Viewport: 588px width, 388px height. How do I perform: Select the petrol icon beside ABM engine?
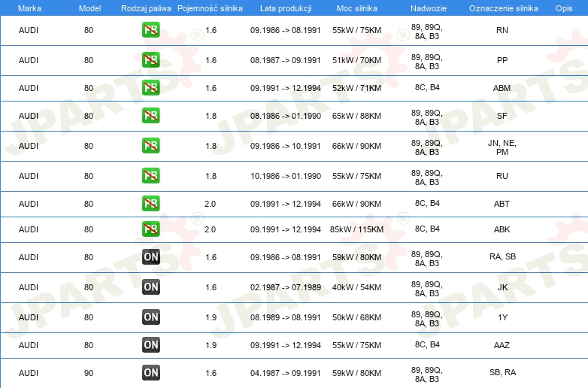point(150,88)
